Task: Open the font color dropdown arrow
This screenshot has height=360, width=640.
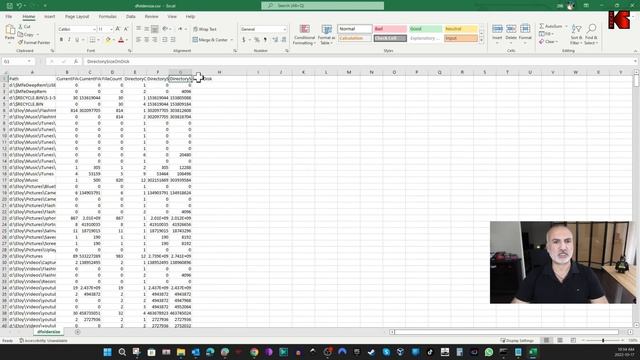Action: 127,40
